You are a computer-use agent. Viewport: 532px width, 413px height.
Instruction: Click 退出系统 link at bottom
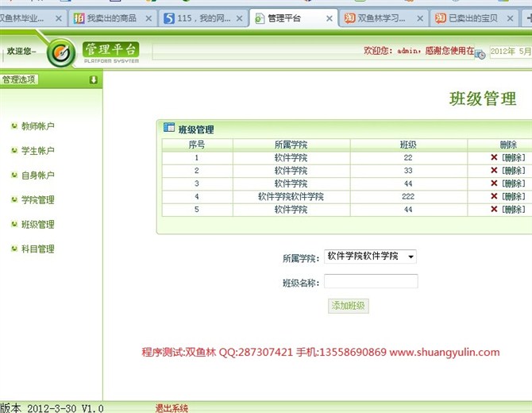(x=172, y=408)
